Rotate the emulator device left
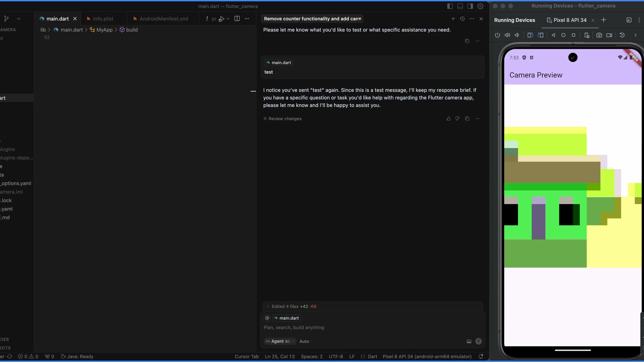The height and width of the screenshot is (362, 644). click(530, 35)
